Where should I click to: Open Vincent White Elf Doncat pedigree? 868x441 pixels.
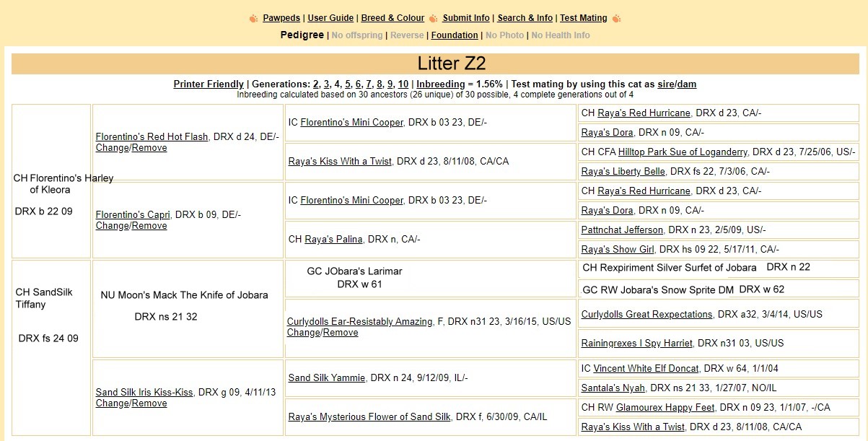tap(646, 369)
